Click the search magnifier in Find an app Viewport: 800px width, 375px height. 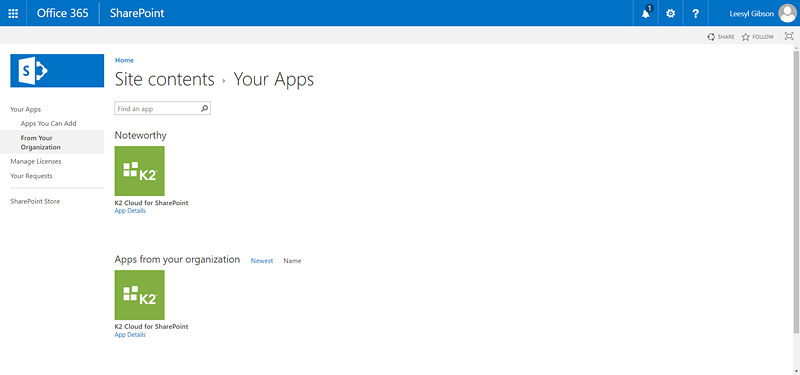(x=204, y=108)
